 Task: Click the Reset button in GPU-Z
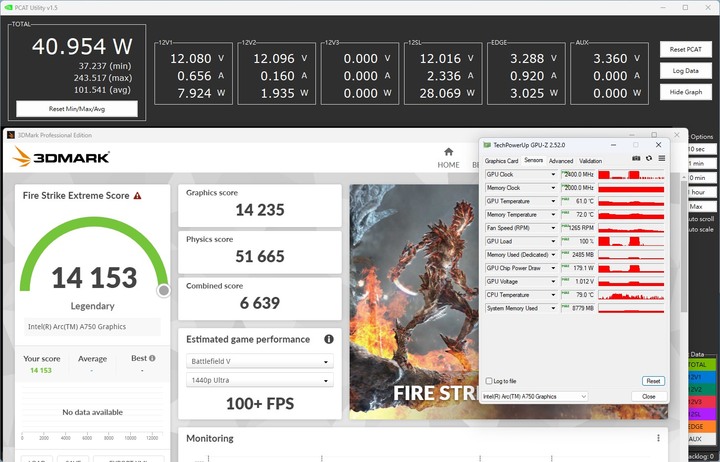pyautogui.click(x=653, y=381)
